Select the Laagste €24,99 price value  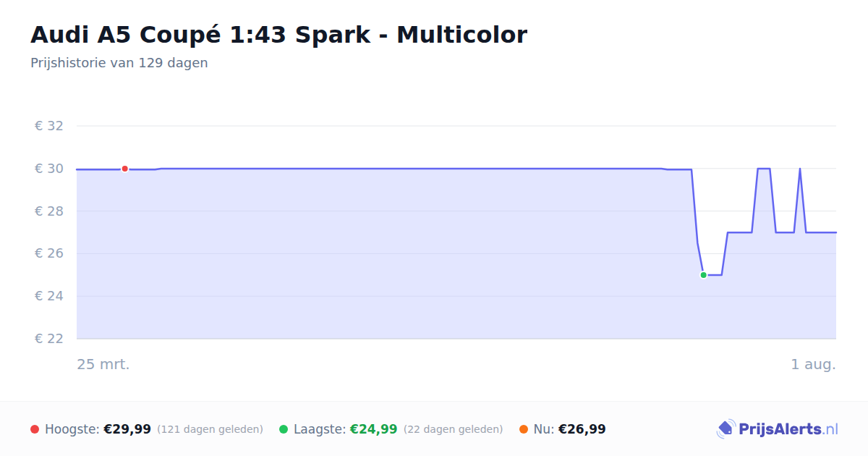point(373,429)
